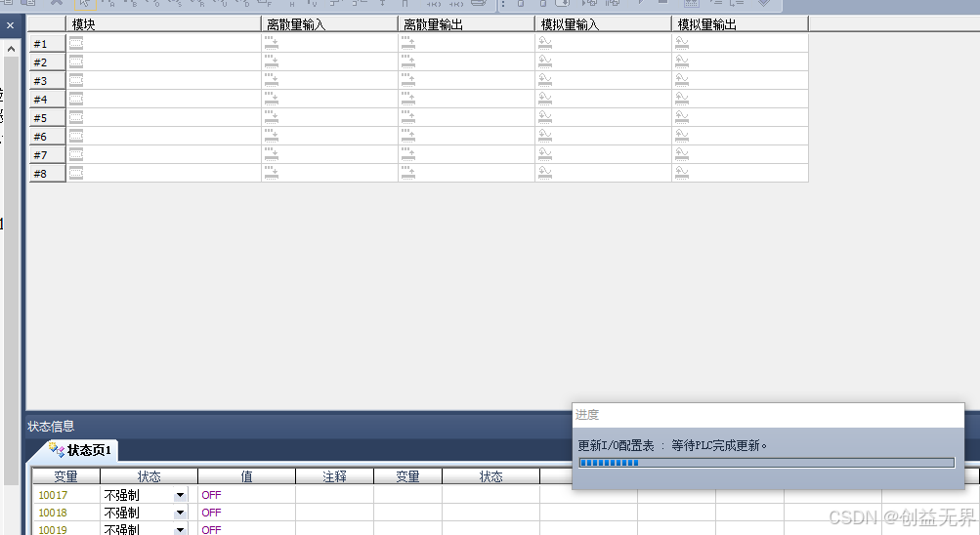Click analog output icon in row #5
This screenshot has height=535, width=980.
coord(682,117)
